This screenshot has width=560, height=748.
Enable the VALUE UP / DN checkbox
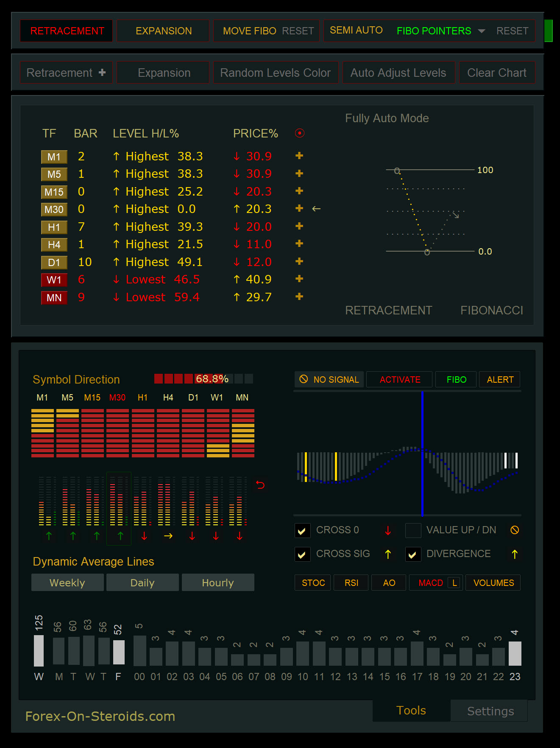tap(413, 530)
